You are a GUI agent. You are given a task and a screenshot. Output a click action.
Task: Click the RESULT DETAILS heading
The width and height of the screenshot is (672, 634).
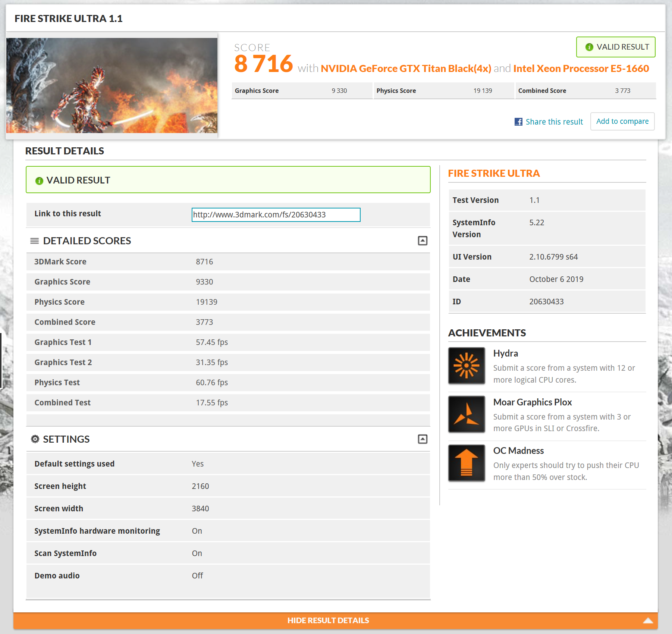[65, 151]
